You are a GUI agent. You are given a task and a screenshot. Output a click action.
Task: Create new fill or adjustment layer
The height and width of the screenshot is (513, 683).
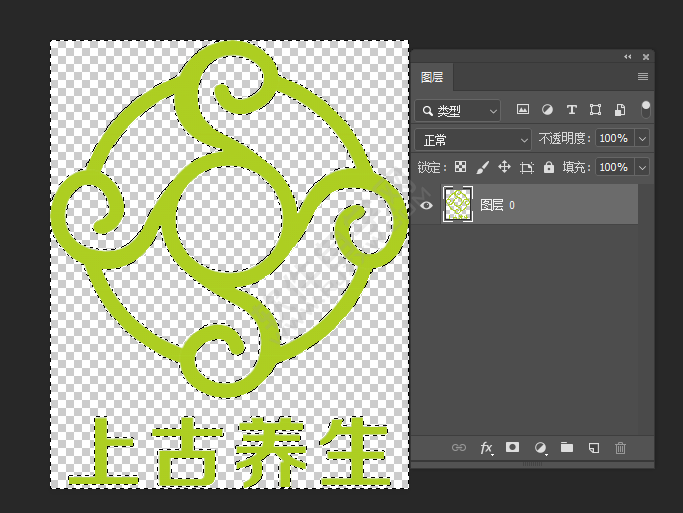[540, 448]
